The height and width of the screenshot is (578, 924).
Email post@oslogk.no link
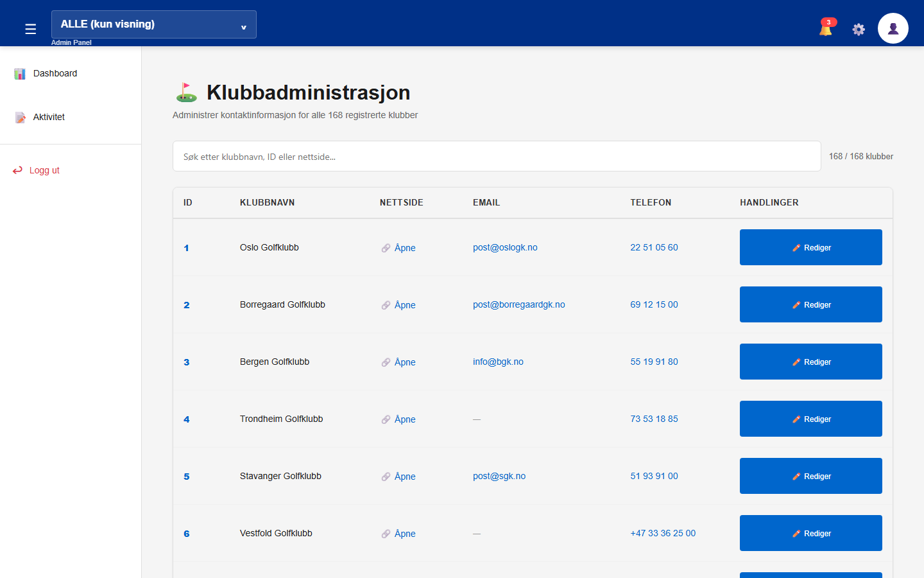[x=505, y=247]
